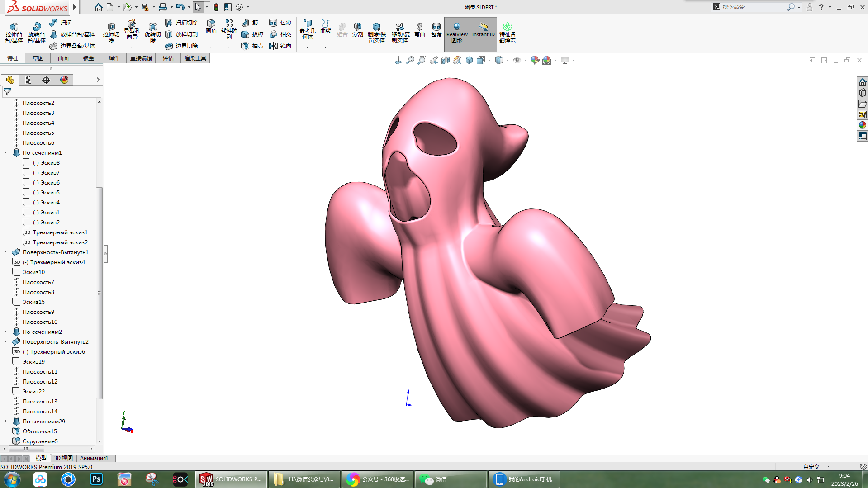
Task: Open the 3D 视图 bottom tab
Action: coord(63,458)
